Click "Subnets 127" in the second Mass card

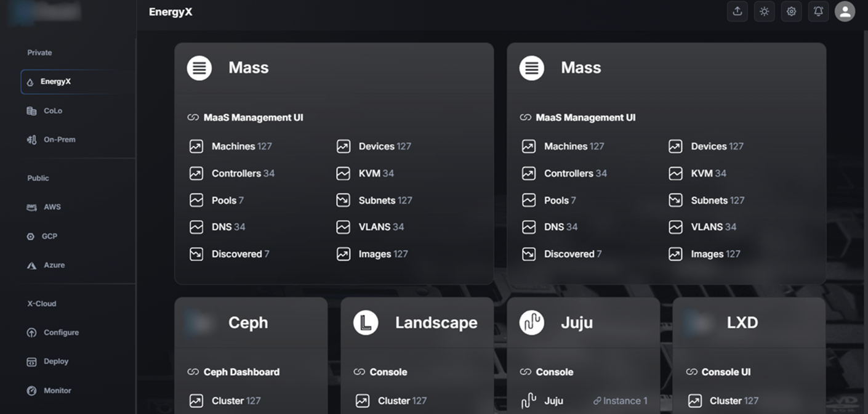[718, 200]
